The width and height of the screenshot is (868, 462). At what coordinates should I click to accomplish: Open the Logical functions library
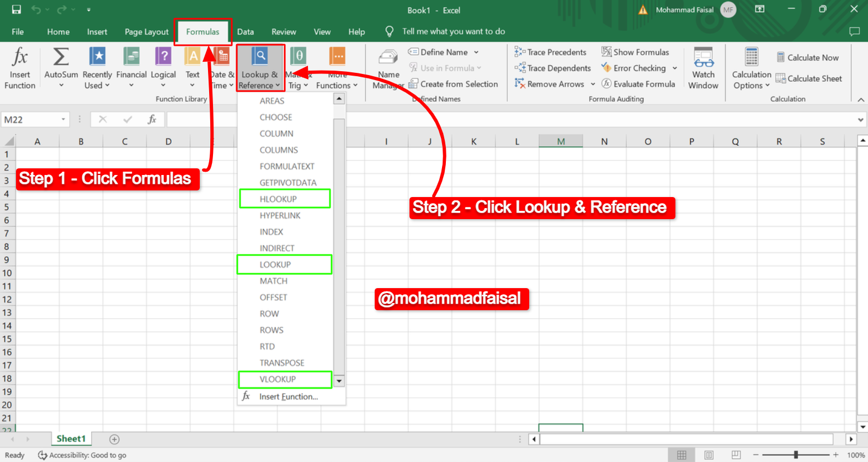(163, 68)
